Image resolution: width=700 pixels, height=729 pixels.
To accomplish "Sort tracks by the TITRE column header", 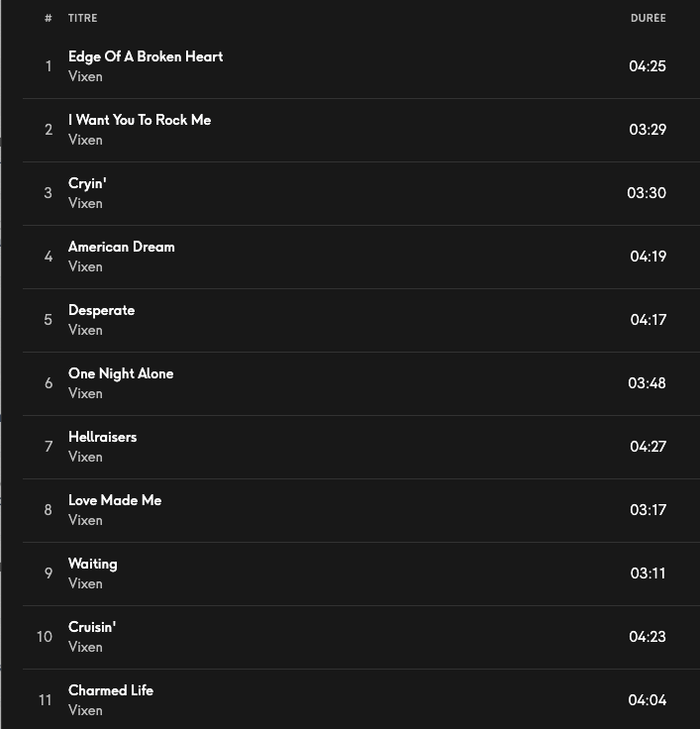I will [82, 18].
